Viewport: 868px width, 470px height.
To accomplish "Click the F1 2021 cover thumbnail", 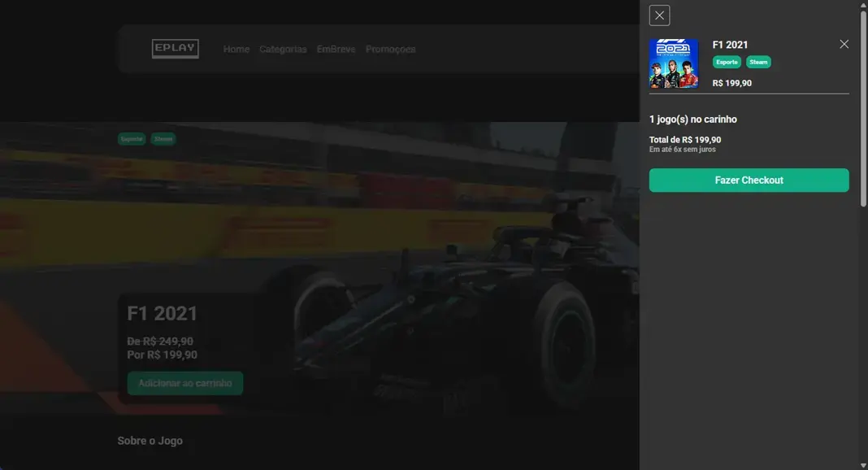I will point(674,63).
